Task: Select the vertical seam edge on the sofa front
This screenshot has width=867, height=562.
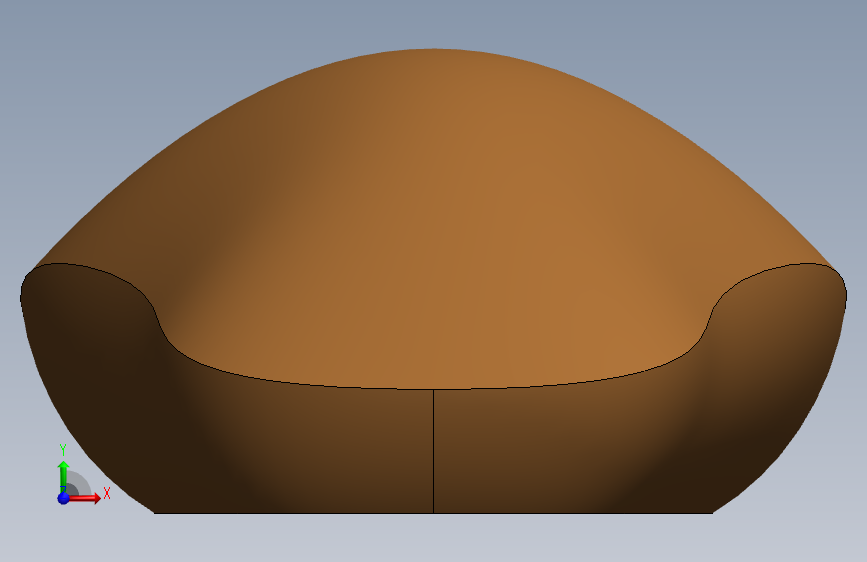Action: coord(434,451)
